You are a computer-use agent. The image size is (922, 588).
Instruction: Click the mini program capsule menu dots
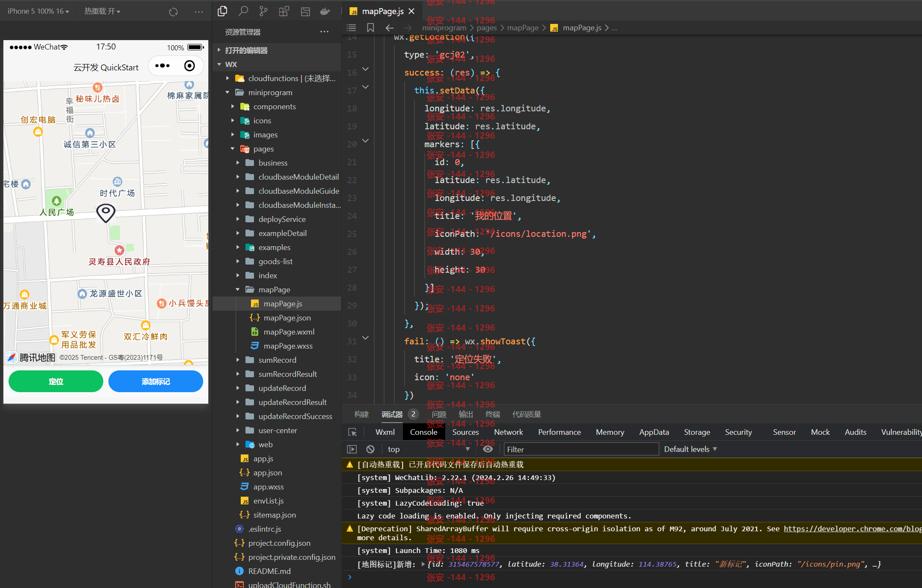(x=163, y=66)
